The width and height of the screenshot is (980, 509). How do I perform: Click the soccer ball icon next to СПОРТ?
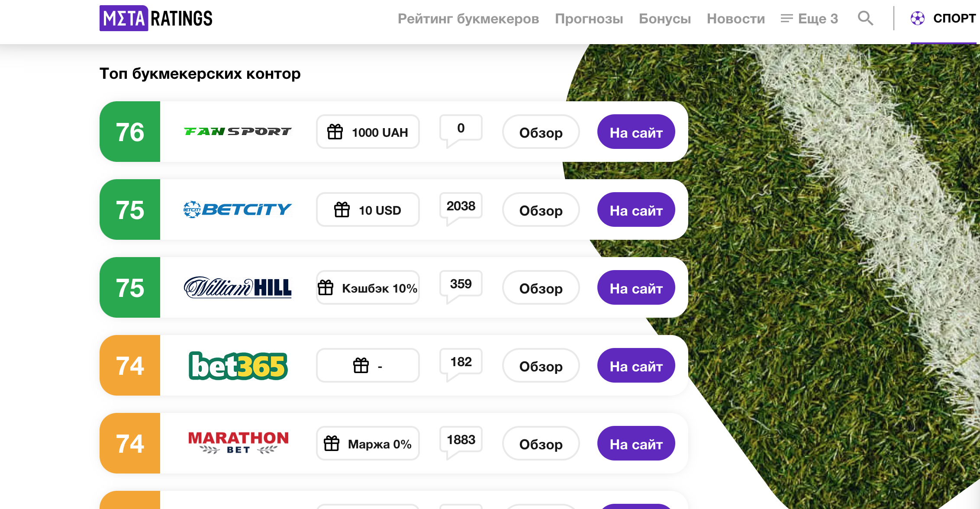(917, 18)
